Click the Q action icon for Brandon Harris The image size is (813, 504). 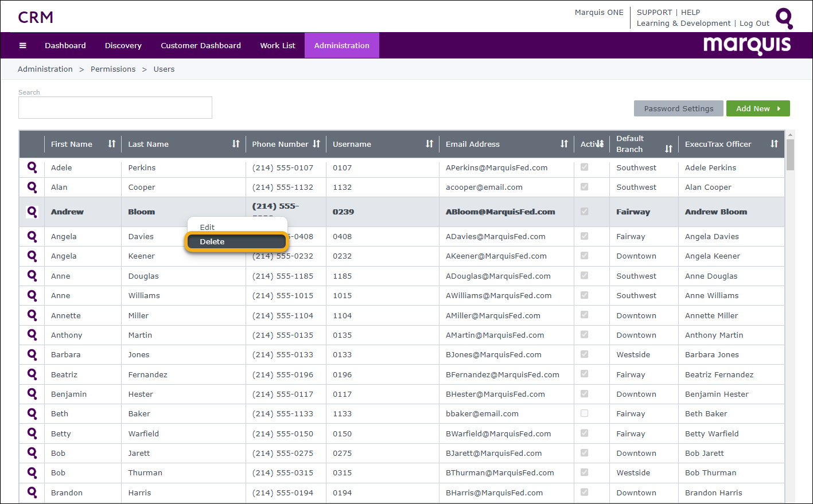tap(32, 493)
